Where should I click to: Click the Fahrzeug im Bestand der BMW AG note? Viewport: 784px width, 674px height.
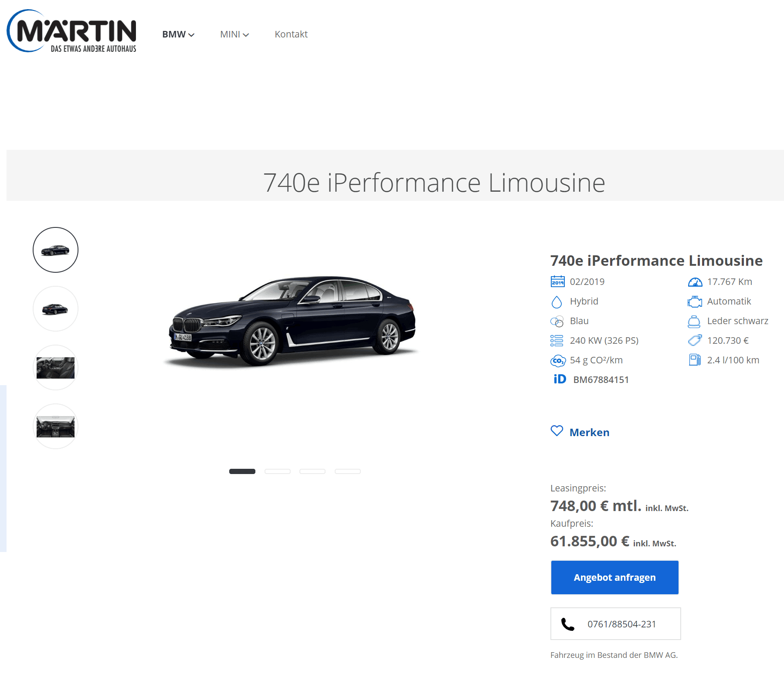click(614, 655)
